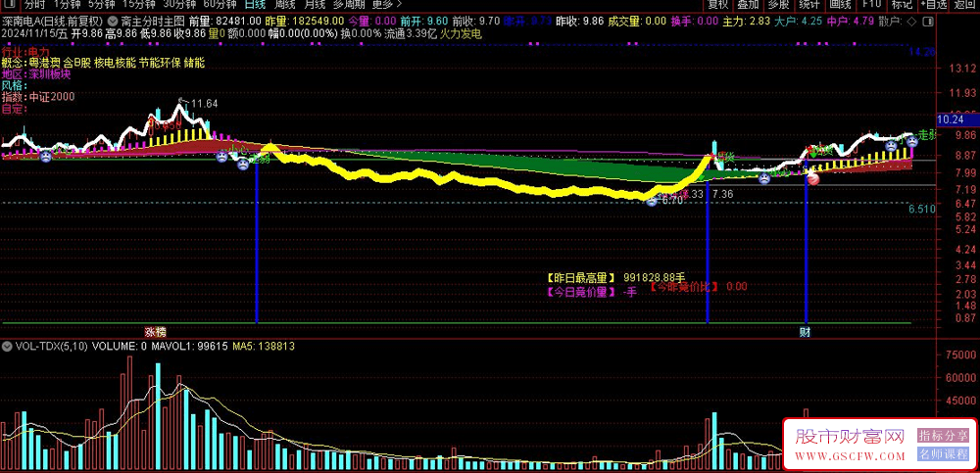
Task: Open the dropdown beside 深南电A title
Action: [x=112, y=20]
